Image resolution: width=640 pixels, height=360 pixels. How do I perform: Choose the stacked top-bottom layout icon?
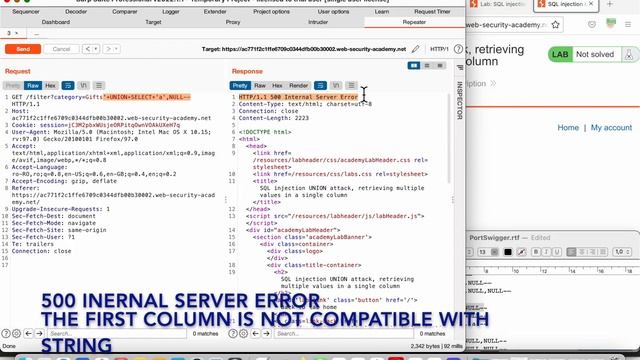click(427, 65)
